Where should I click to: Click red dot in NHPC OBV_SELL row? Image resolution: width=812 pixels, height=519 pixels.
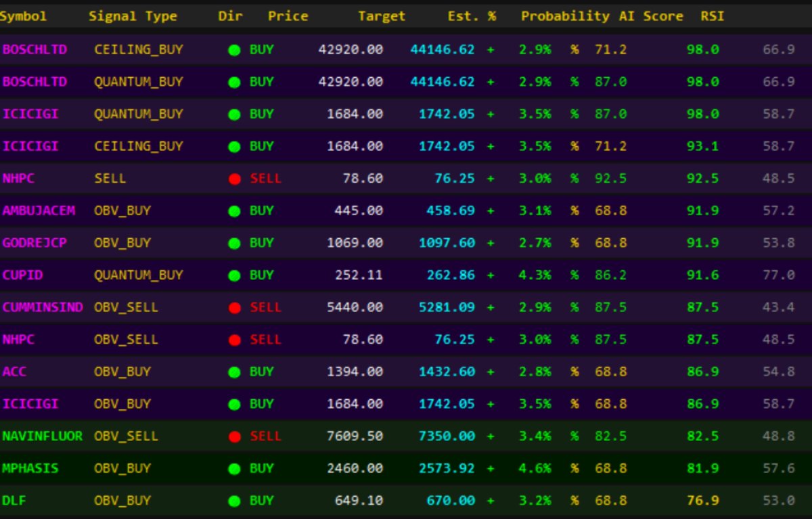click(234, 340)
